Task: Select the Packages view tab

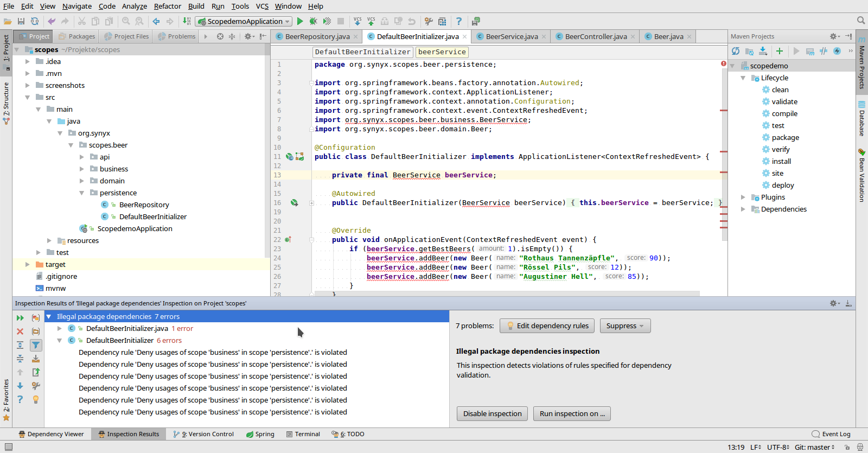Action: click(76, 36)
